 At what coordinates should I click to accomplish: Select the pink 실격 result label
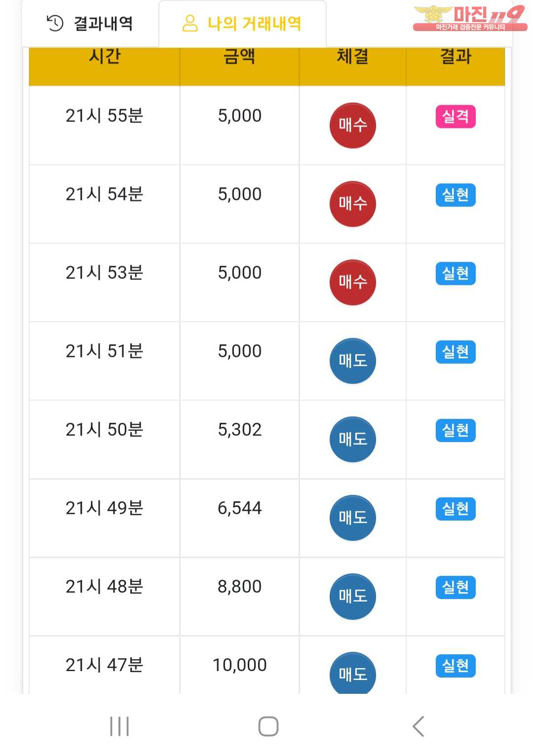click(x=456, y=116)
